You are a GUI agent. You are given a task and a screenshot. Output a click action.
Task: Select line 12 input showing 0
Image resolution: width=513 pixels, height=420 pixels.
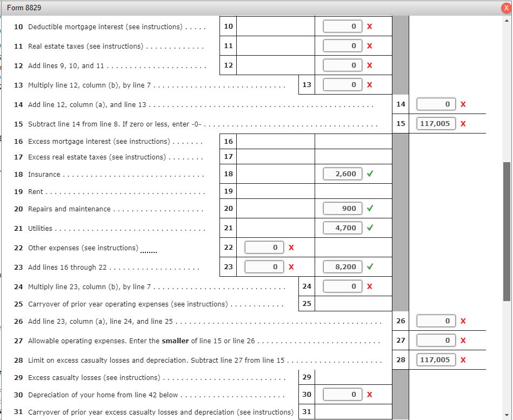343,65
